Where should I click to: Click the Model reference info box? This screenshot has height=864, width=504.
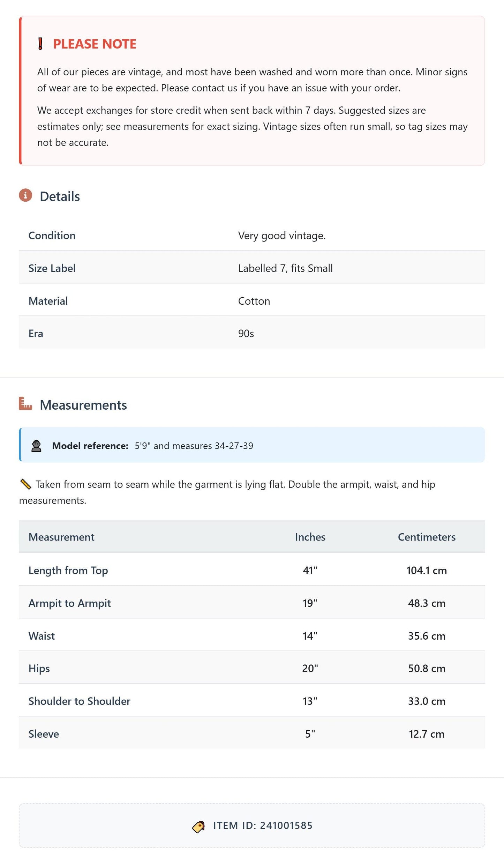click(x=252, y=445)
